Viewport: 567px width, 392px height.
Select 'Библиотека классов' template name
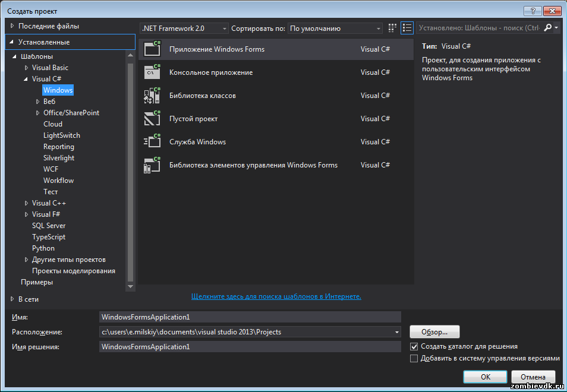click(203, 96)
